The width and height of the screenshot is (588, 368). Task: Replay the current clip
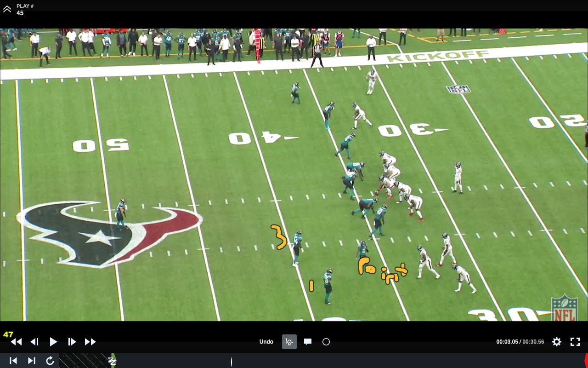click(50, 361)
